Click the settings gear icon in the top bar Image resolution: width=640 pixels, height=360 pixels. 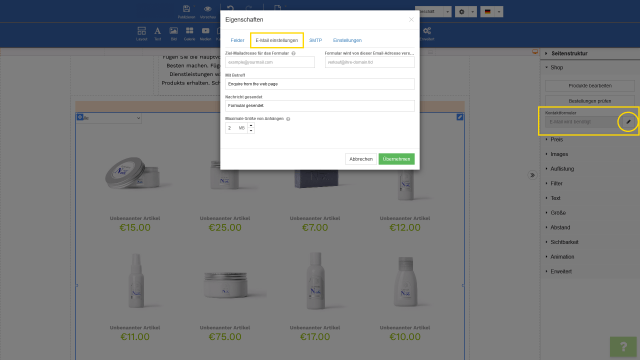point(462,12)
